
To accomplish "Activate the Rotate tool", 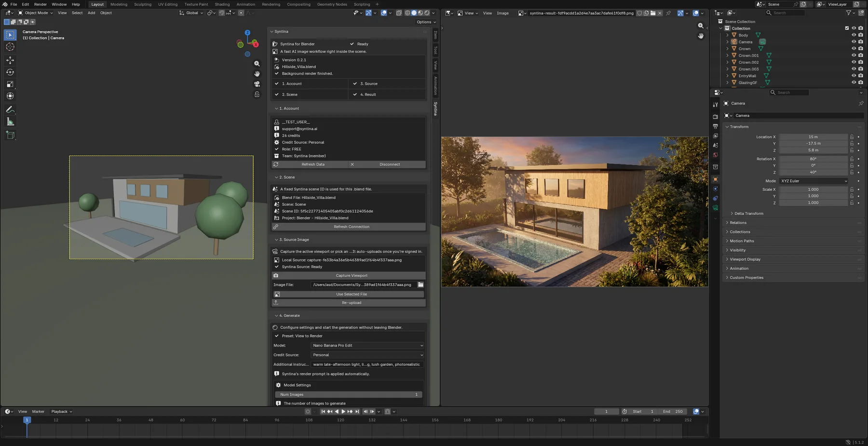I will pos(10,72).
